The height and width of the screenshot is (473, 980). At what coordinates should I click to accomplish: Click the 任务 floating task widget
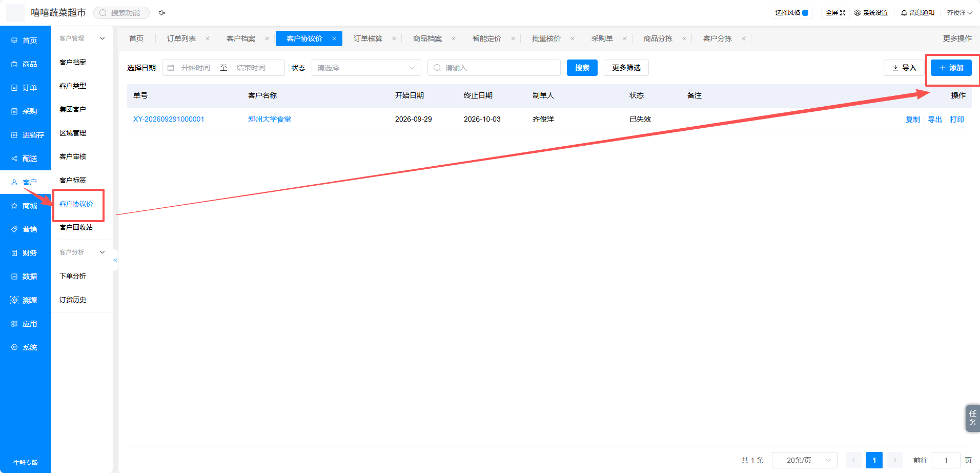(972, 418)
